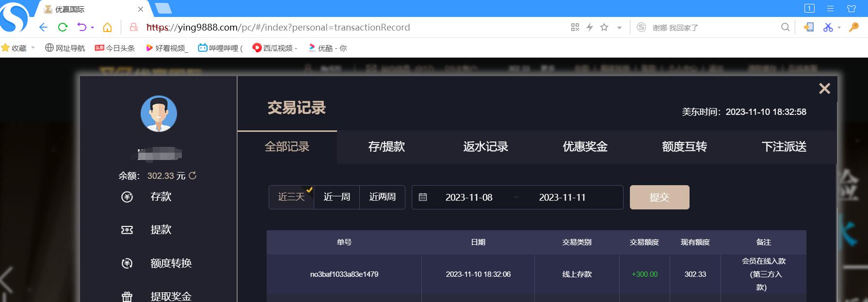868x302 pixels.
Task: Click order number no3baf1033a83e1479
Action: tap(344, 274)
